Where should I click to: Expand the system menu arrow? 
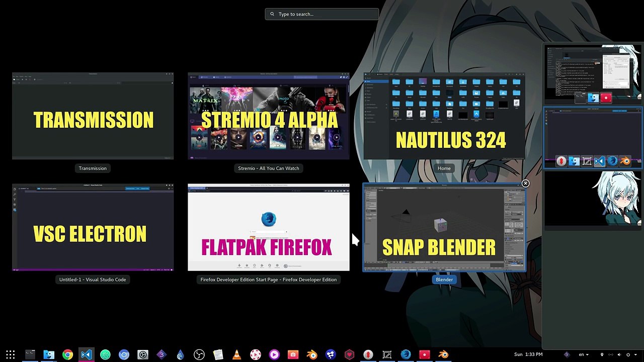click(635, 354)
